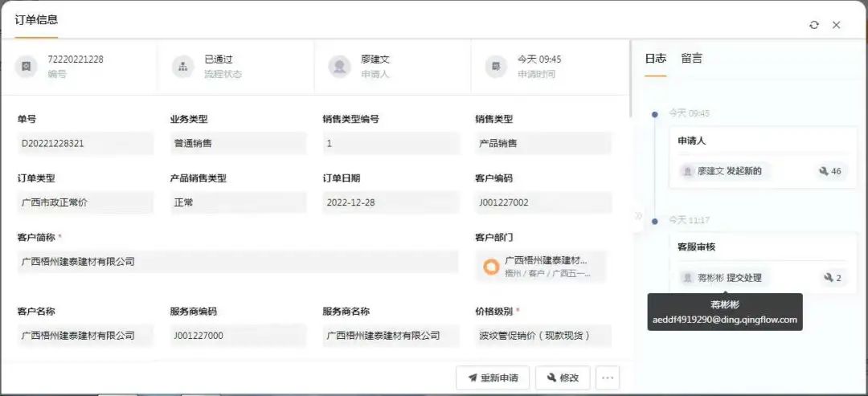The image size is (868, 396).
Task: Click the 客户名称 field 广西梧州建泰建材有限公司
Action: pos(85,336)
